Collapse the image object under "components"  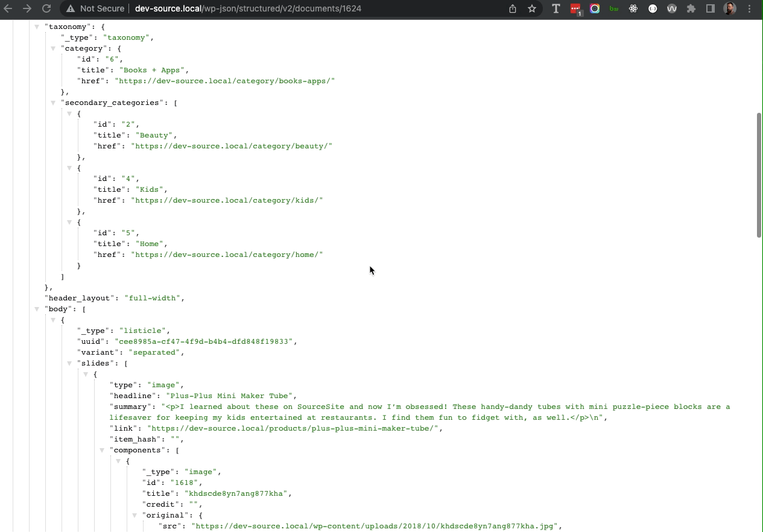coord(118,461)
